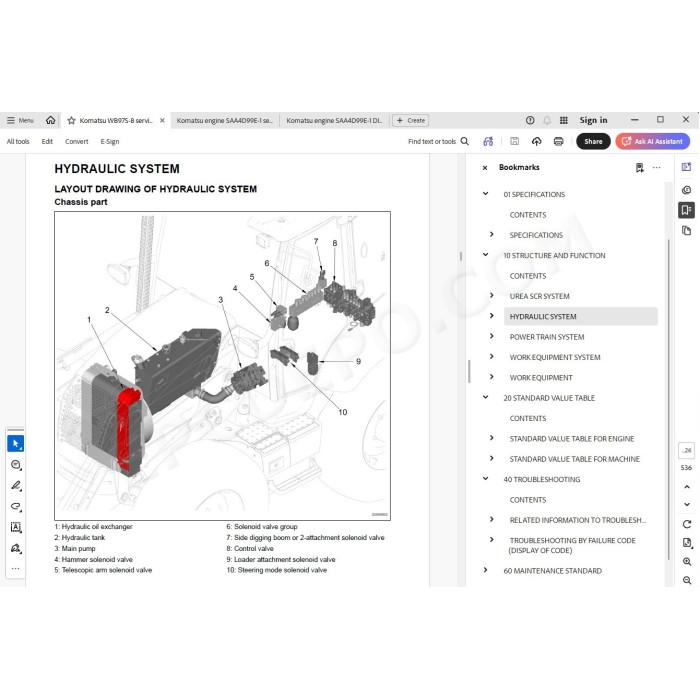Image resolution: width=700 pixels, height=700 pixels.
Task: Open the All tools menu
Action: pyautogui.click(x=18, y=142)
